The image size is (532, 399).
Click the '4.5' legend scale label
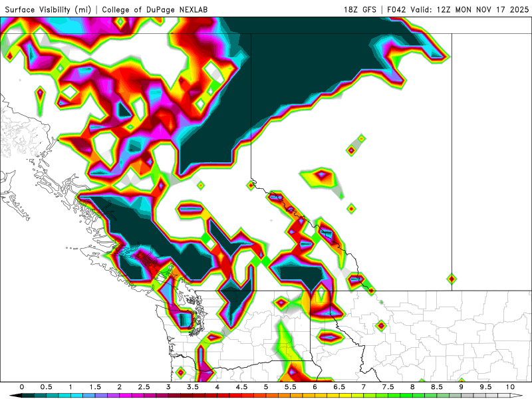(241, 387)
